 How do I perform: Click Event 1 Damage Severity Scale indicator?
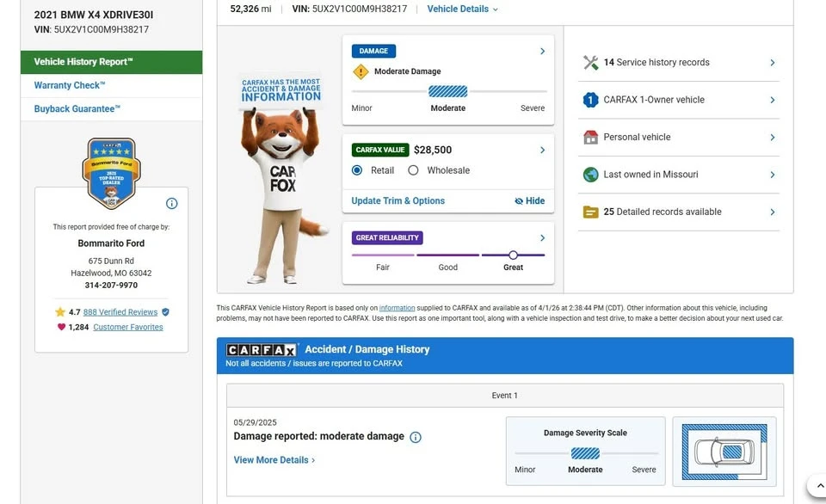[585, 453]
